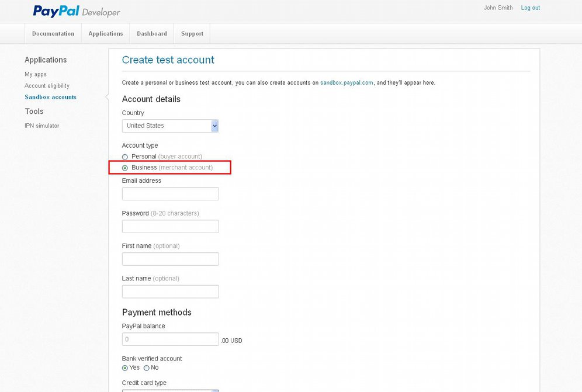The image size is (582, 392).
Task: Select the Business merchant account radio
Action: pyautogui.click(x=125, y=168)
